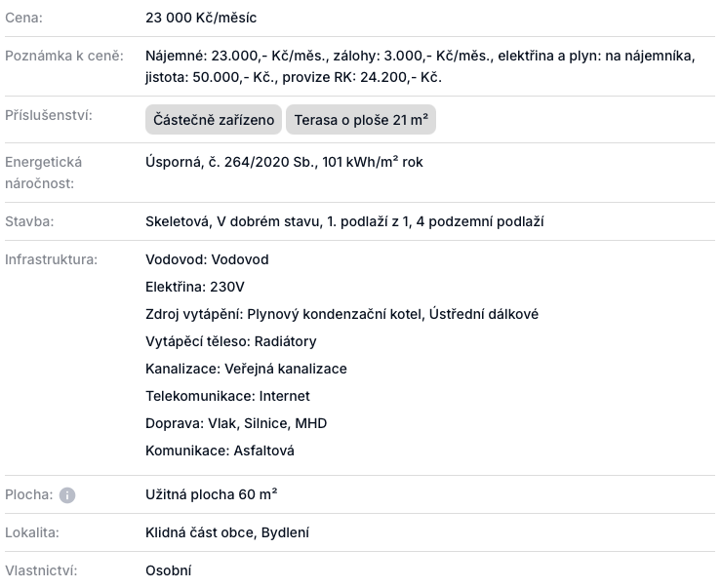Click the 'Stavba' row label
Viewport: 722px width, 588px height.
coord(29,221)
